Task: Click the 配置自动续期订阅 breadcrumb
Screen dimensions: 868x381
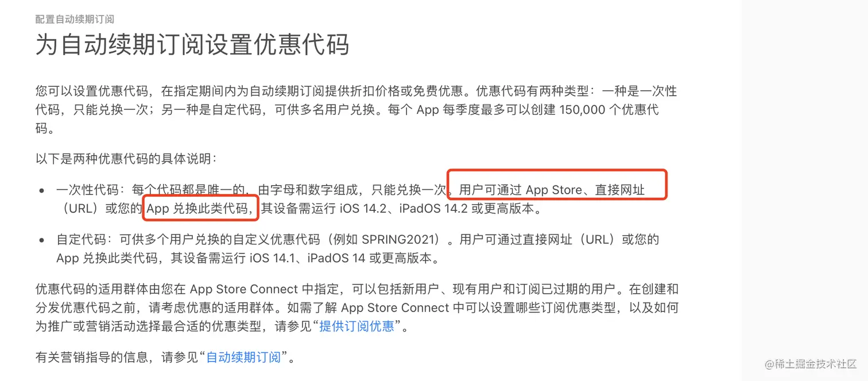Action: point(73,19)
